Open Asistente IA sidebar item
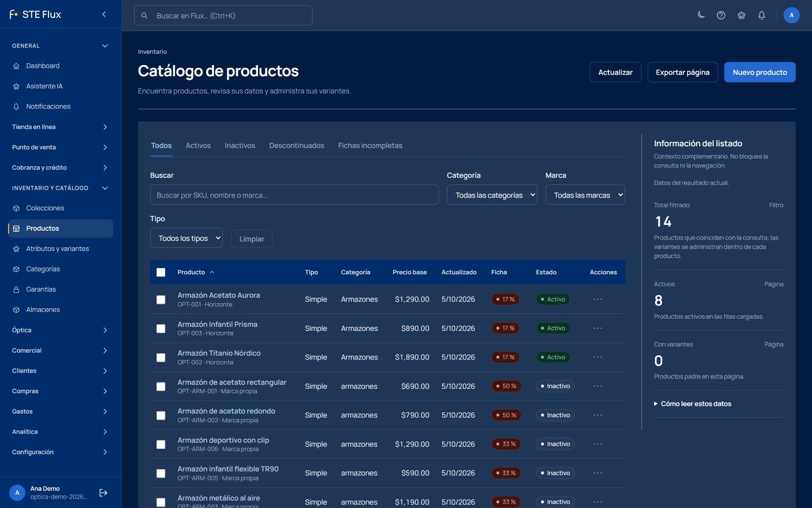 [x=61, y=86]
